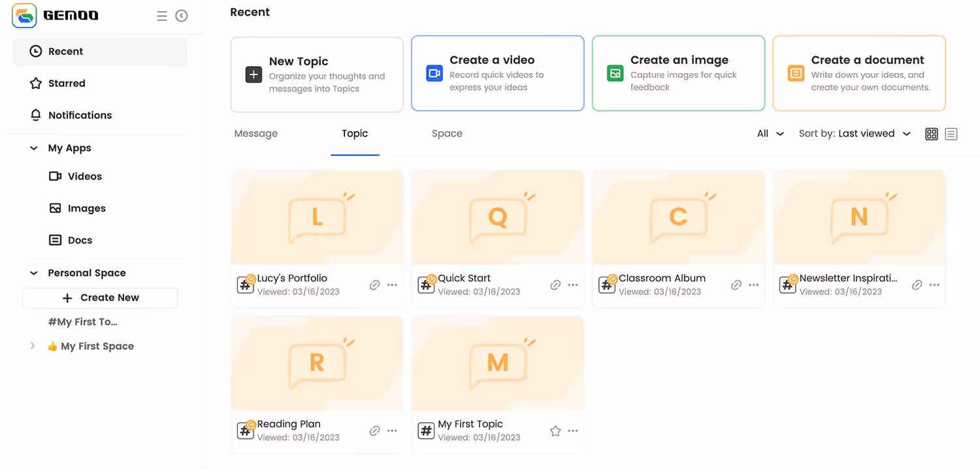Open the Videos section icon in sidebar
The height and width of the screenshot is (470, 980).
tap(56, 176)
